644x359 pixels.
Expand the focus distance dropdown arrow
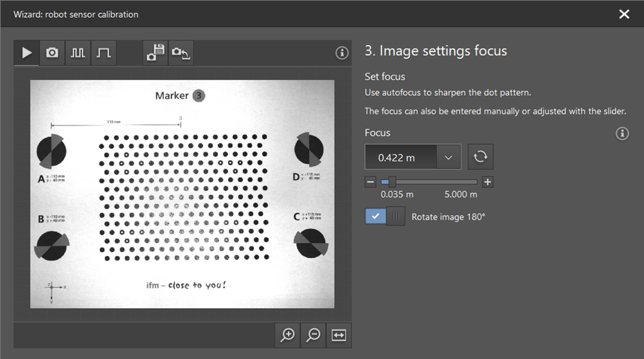(x=449, y=157)
